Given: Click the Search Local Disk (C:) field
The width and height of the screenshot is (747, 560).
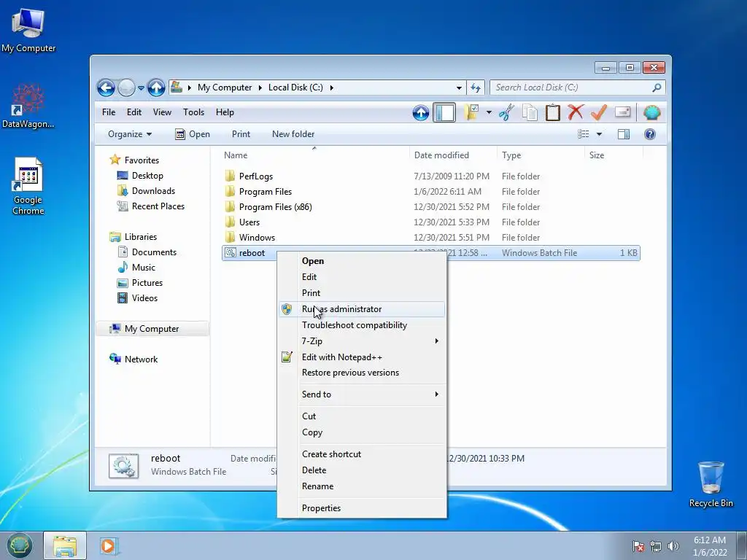Looking at the screenshot, I should pos(572,87).
